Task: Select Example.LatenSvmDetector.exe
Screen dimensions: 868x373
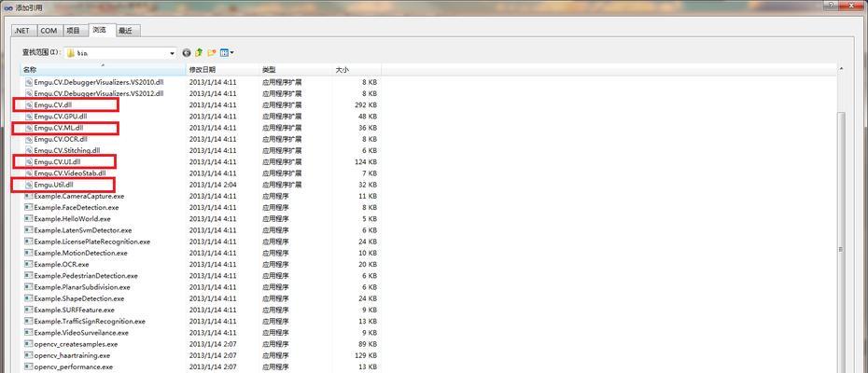Action: click(82, 230)
